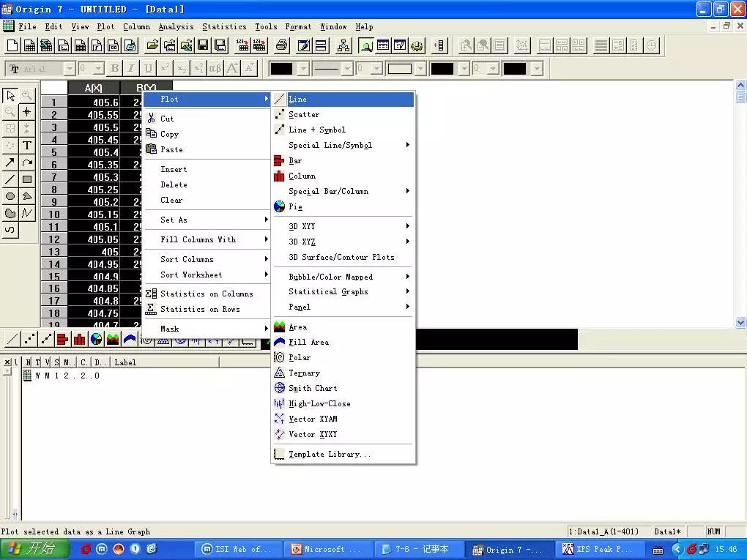This screenshot has width=747, height=560.
Task: Toggle Bold formatting button
Action: (x=114, y=69)
